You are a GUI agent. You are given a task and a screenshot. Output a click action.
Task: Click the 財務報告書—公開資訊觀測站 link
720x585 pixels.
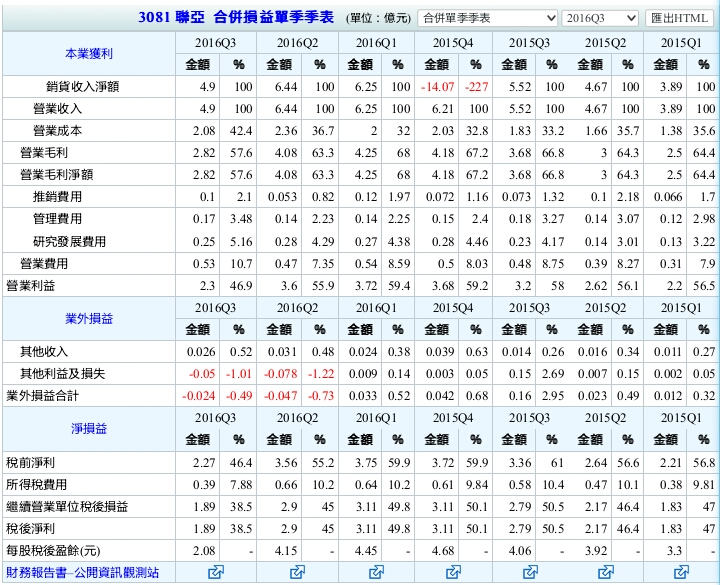point(82,572)
